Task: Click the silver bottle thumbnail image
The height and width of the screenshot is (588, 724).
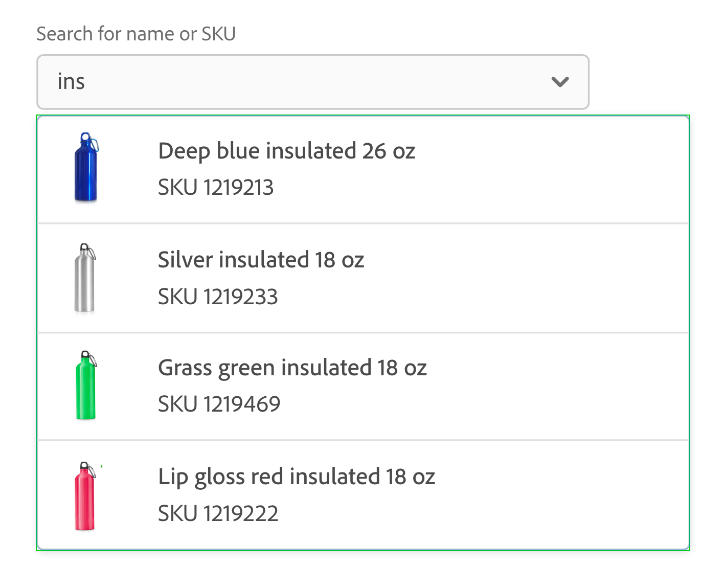Action: coord(85,278)
